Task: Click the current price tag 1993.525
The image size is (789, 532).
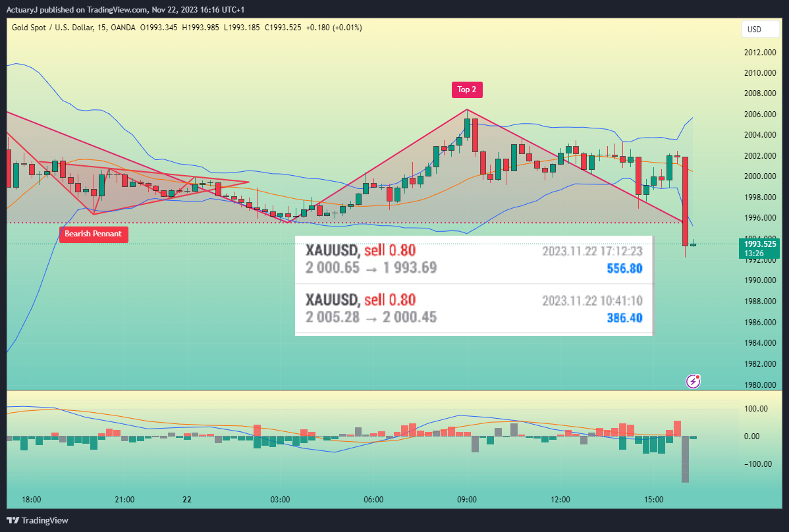Action: (x=759, y=248)
